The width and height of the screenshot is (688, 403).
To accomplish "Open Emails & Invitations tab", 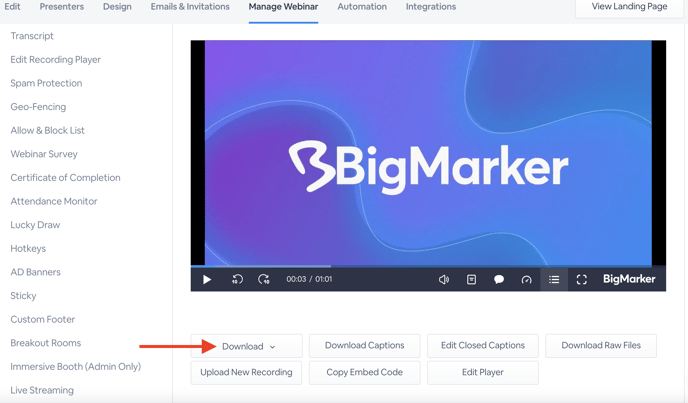I will [x=190, y=7].
